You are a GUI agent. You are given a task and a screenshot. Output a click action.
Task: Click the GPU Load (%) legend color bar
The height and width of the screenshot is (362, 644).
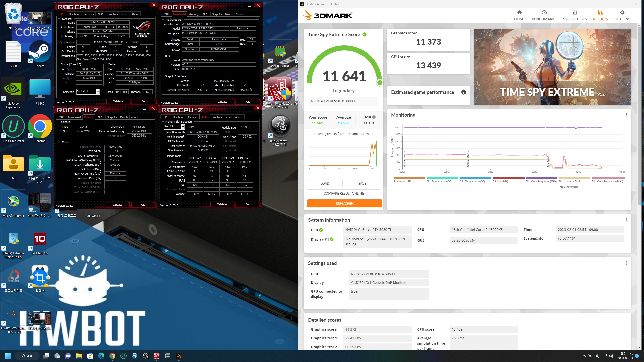[508, 178]
